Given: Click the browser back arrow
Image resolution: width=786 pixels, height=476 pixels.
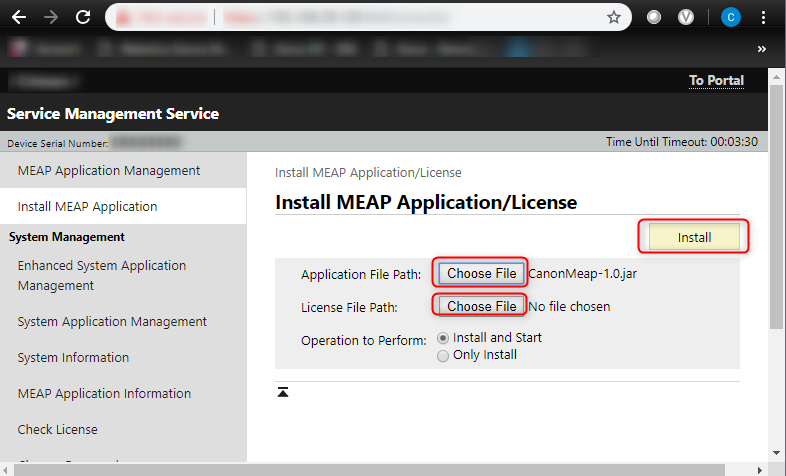Looking at the screenshot, I should point(19,17).
